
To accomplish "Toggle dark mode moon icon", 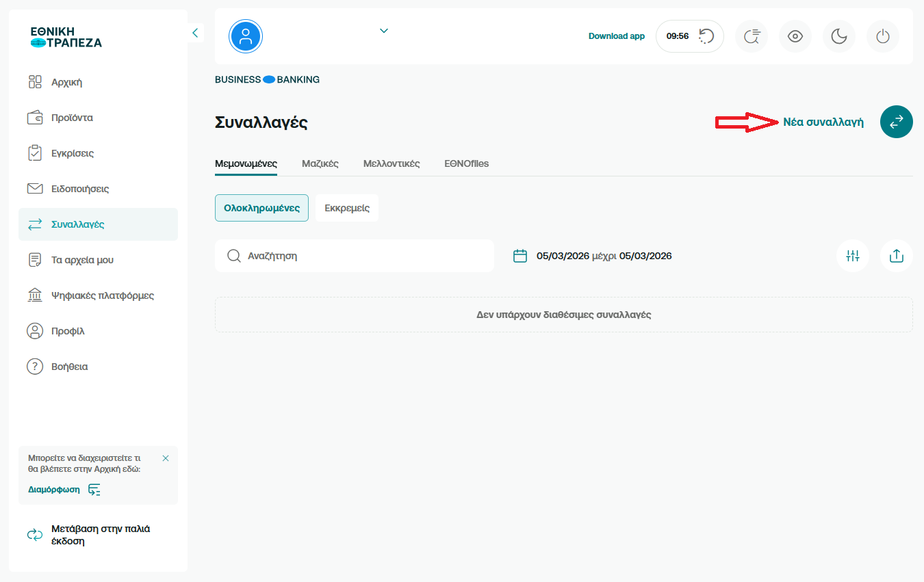I will pyautogui.click(x=838, y=36).
